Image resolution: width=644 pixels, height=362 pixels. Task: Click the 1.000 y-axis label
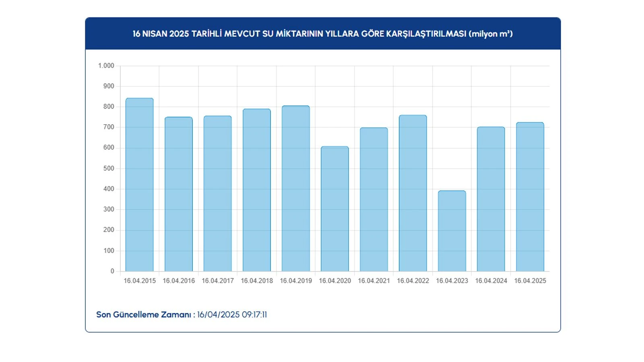(106, 66)
